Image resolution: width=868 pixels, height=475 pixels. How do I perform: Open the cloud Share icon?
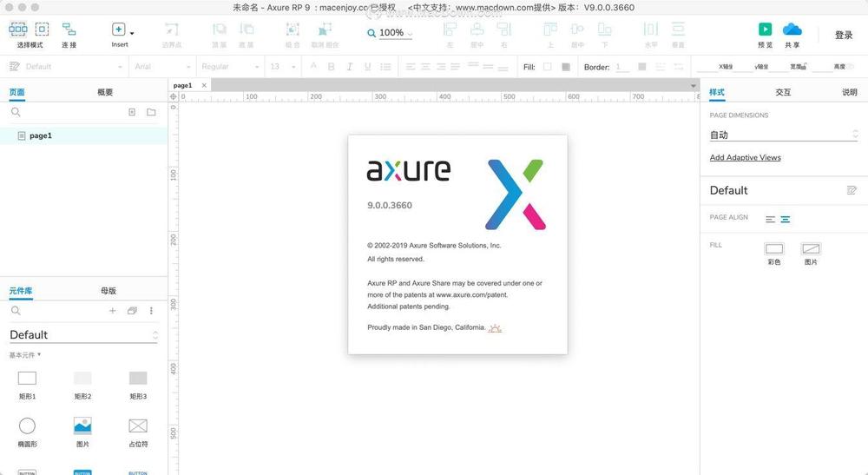point(792,29)
